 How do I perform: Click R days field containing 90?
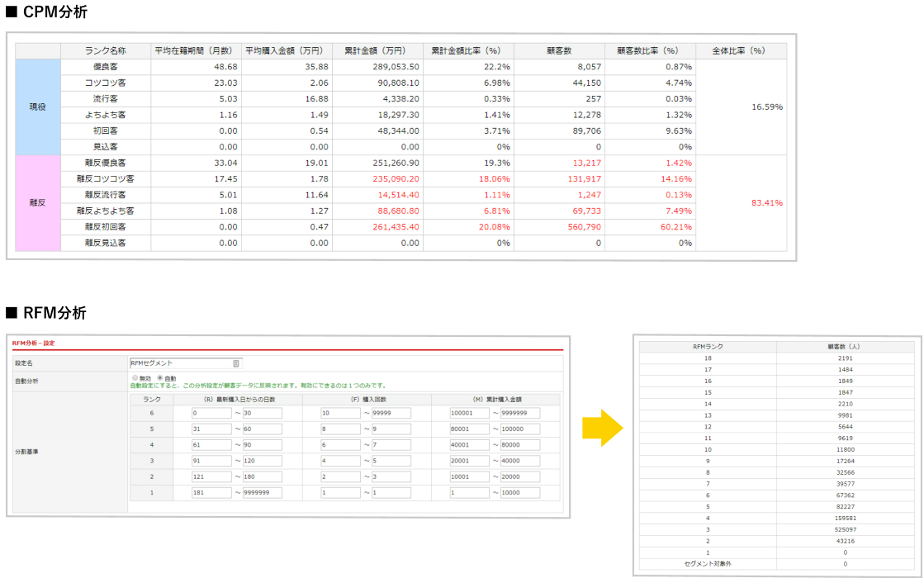[263, 445]
